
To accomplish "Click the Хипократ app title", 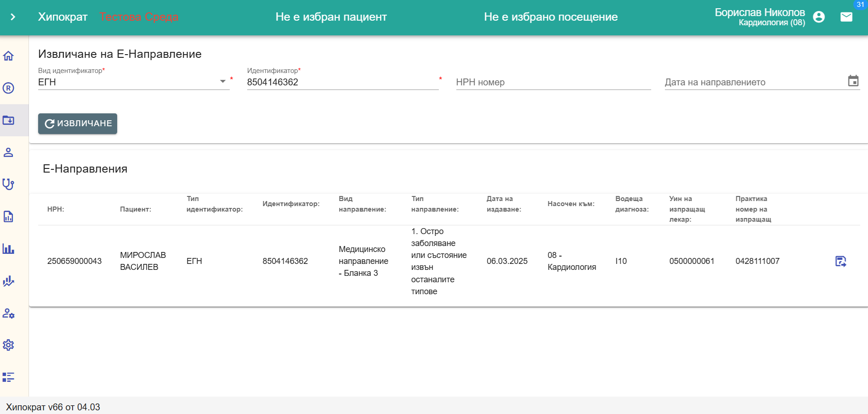I will [63, 17].
